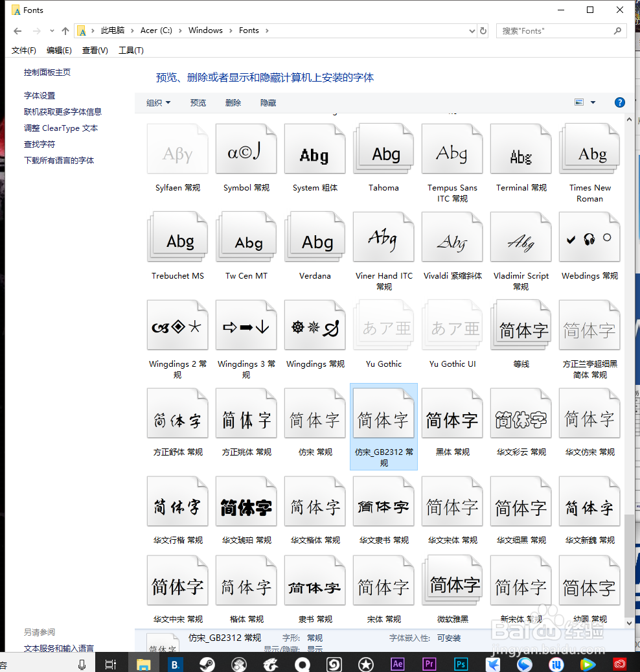The width and height of the screenshot is (640, 672).
Task: Select the Viner Hand ITC font icon
Action: click(x=384, y=237)
